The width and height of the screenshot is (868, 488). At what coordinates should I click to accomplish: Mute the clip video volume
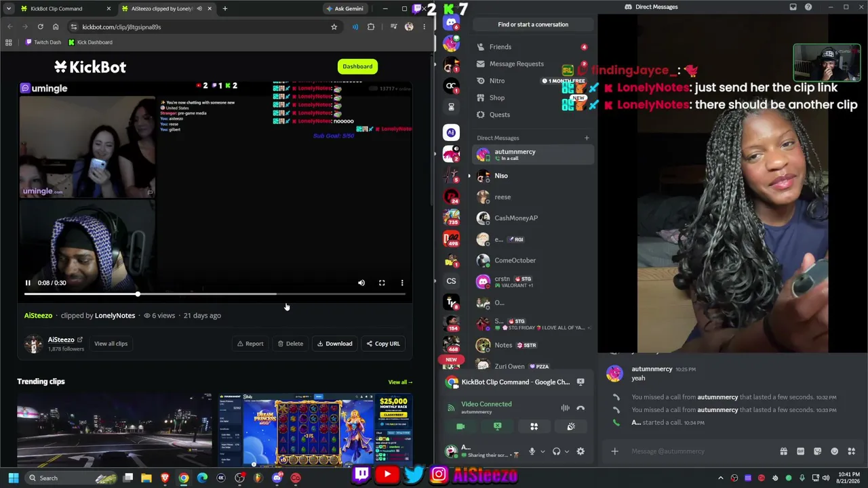click(x=361, y=283)
